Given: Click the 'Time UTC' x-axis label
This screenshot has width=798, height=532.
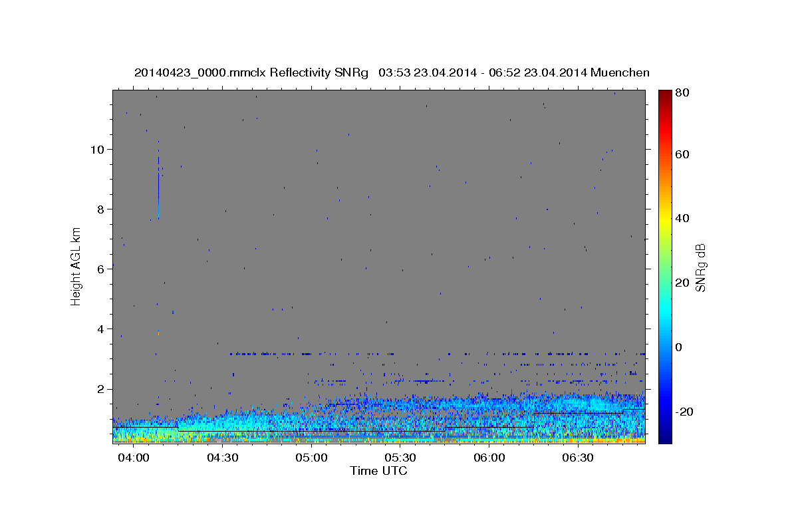Looking at the screenshot, I should [x=378, y=471].
